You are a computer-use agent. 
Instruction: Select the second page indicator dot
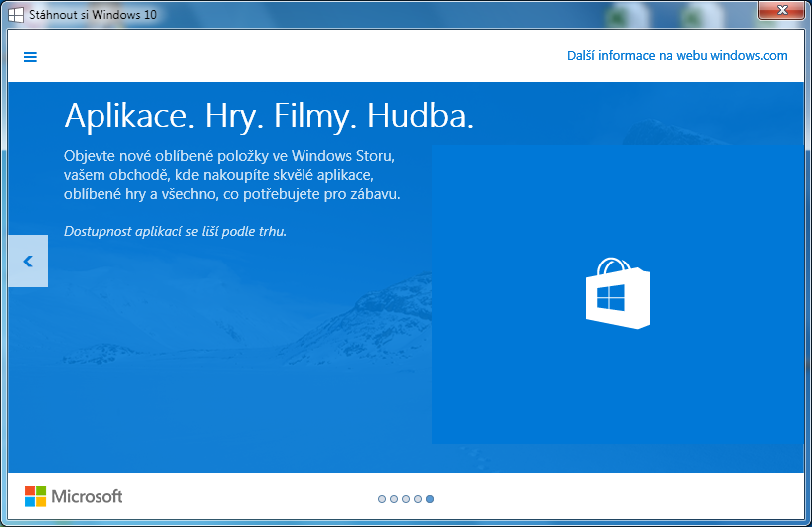394,499
